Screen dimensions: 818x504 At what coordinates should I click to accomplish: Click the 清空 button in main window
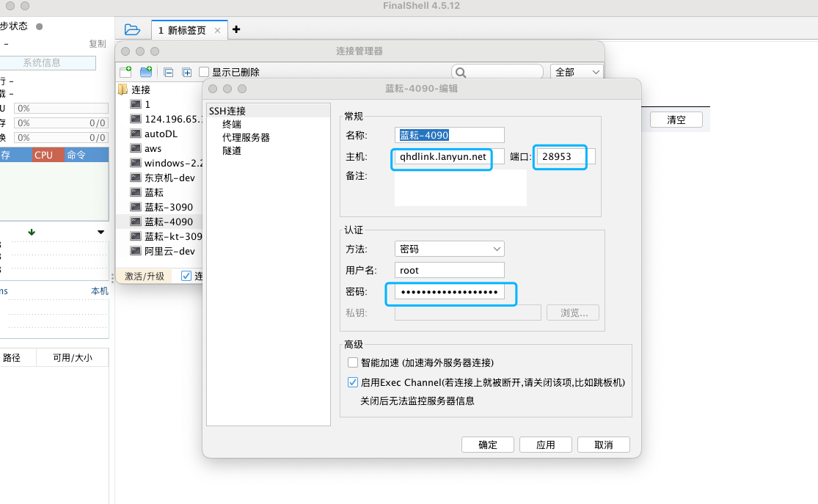click(676, 120)
